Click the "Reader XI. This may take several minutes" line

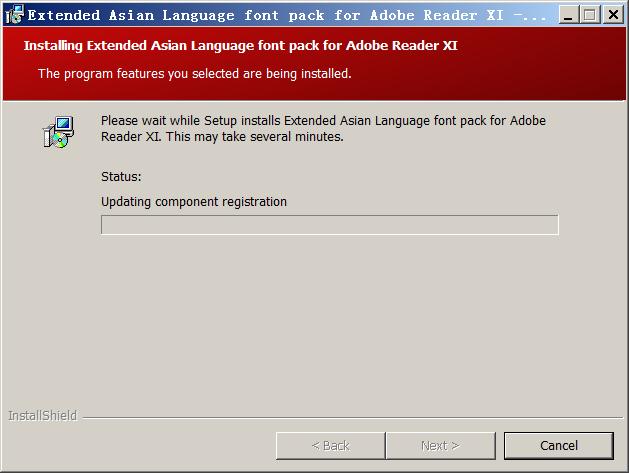222,137
